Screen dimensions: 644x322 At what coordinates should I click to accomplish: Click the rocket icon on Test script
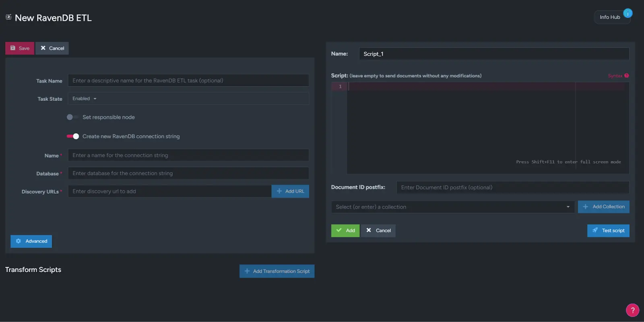click(x=595, y=231)
